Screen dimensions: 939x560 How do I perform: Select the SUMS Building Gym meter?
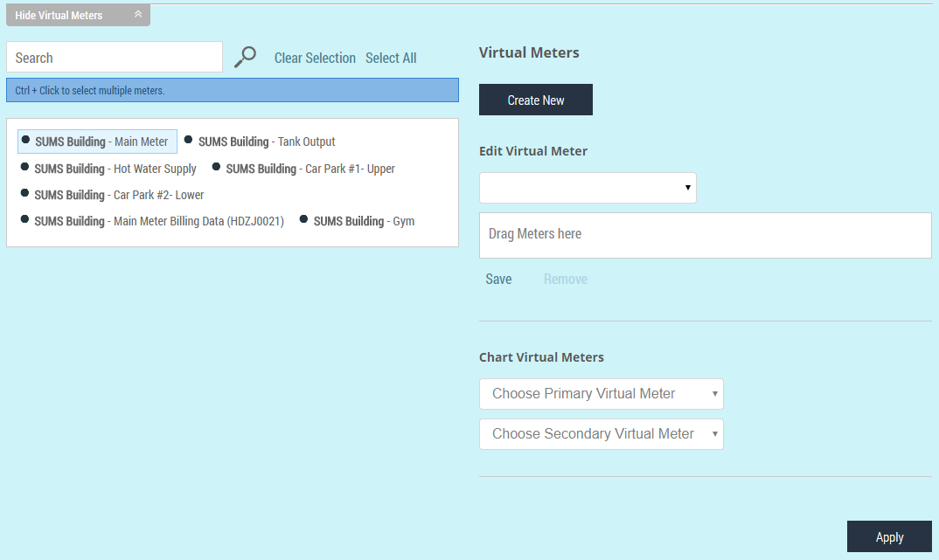pos(358,220)
